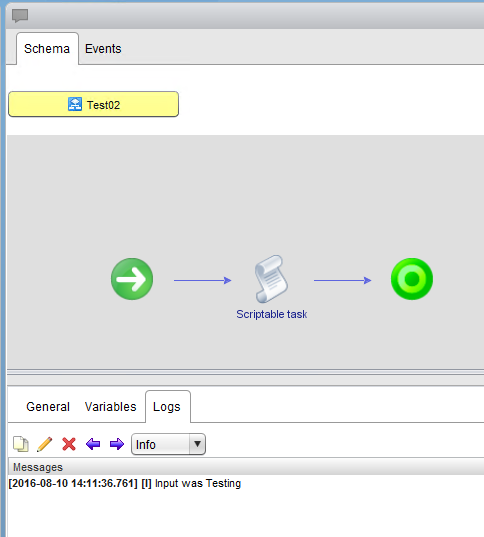Open the Info log level dropdown

click(x=168, y=444)
